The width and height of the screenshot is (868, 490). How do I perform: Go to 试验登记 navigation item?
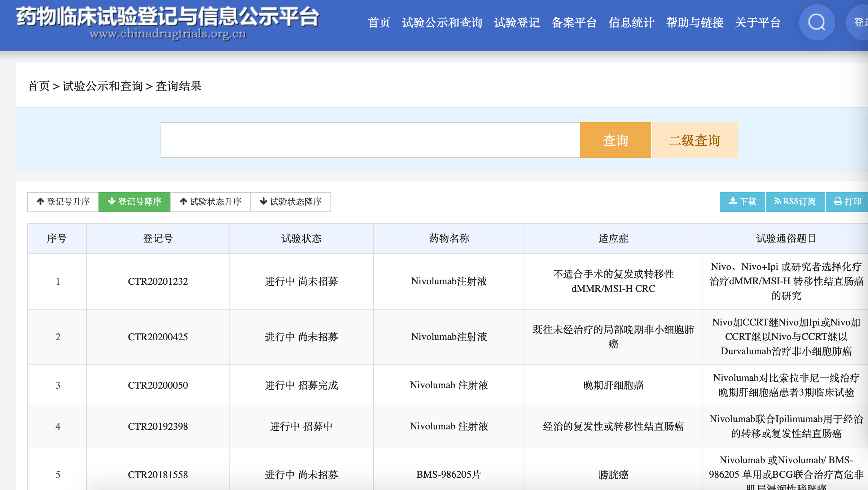517,23
